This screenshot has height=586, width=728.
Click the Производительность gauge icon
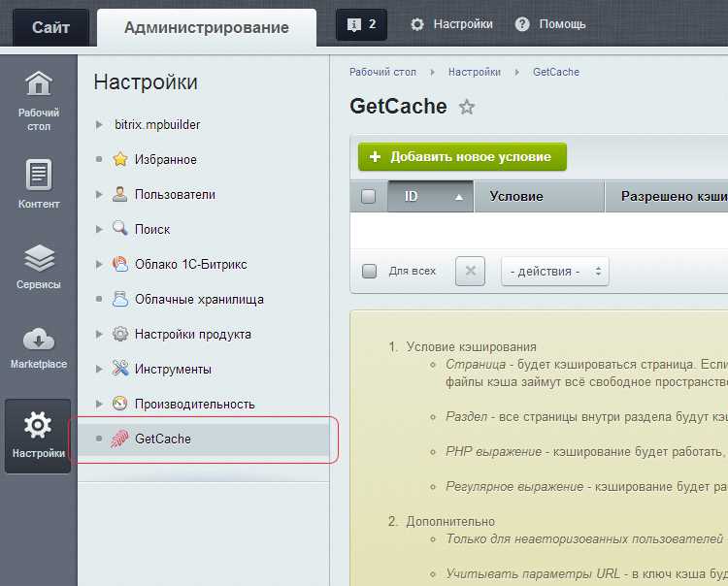click(120, 404)
